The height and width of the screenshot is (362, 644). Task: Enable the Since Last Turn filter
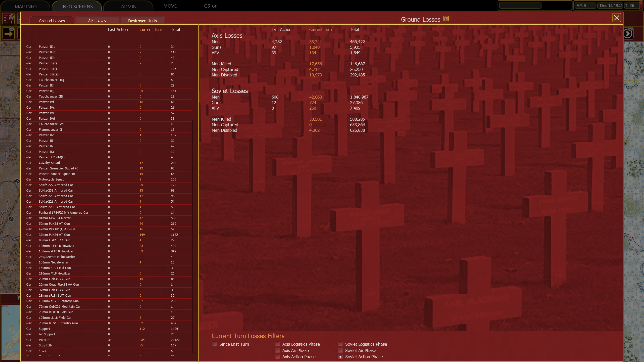click(x=215, y=344)
